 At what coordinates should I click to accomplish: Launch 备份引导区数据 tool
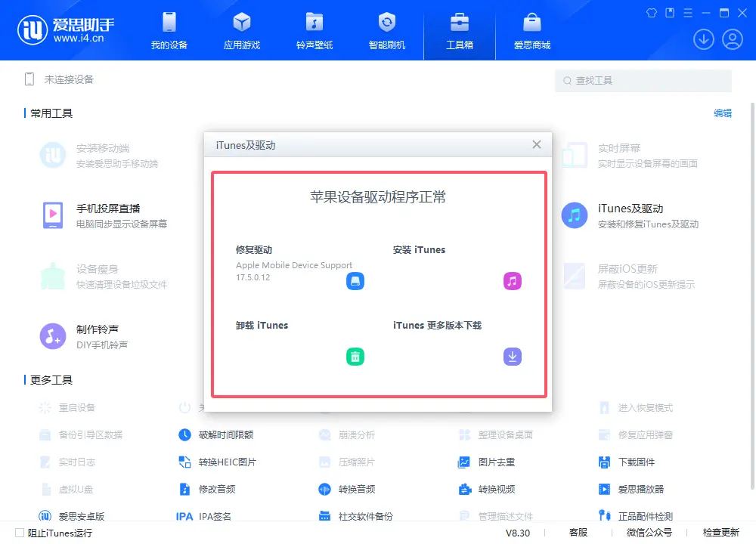tap(81, 434)
